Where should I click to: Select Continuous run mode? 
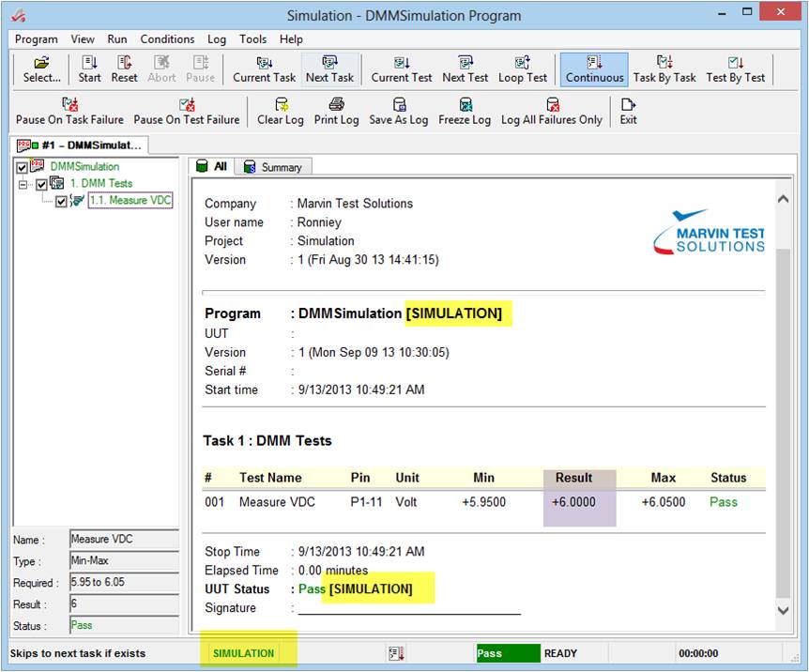[x=594, y=69]
